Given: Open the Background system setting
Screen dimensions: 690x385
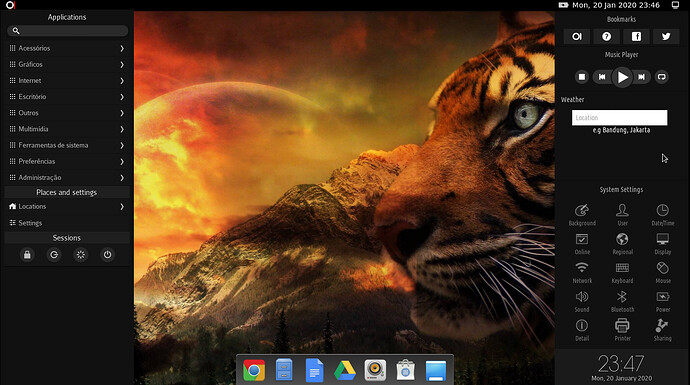Looking at the screenshot, I should (582, 215).
